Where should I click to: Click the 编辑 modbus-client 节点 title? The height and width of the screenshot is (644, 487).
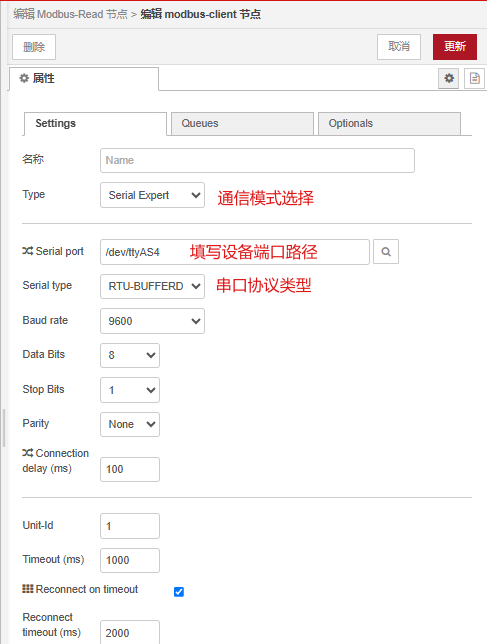[200, 14]
